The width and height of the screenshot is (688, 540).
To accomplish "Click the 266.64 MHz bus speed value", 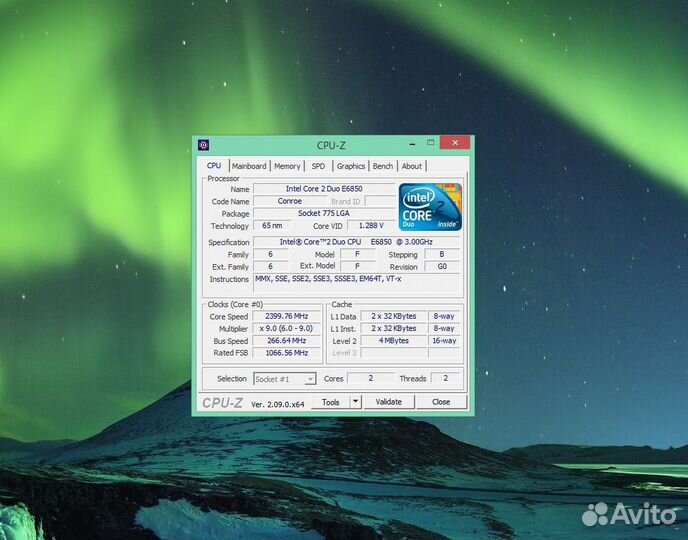I will coord(287,341).
